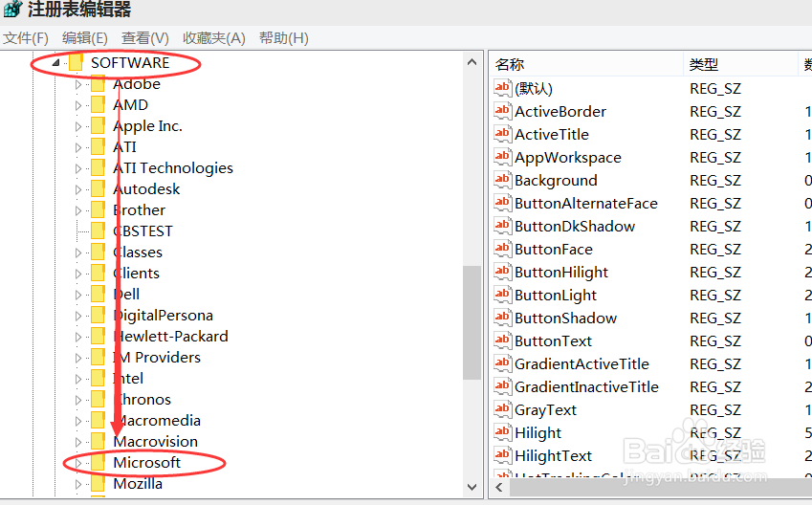Click the Macrovision folder icon
Image resolution: width=812 pixels, height=505 pixels.
point(98,441)
